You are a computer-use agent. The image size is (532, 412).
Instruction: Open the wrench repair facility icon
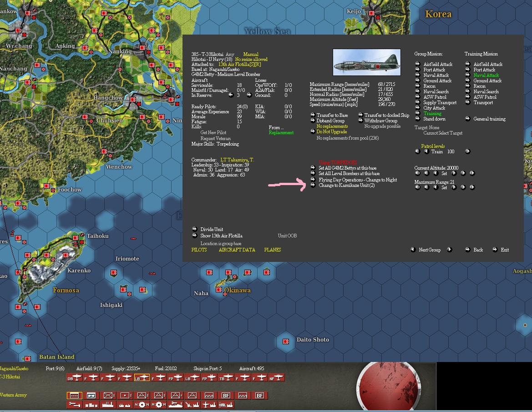(75, 405)
